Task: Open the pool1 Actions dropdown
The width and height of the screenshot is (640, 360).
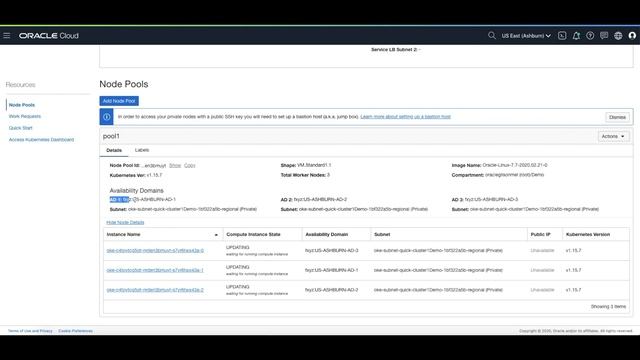Action: pyautogui.click(x=613, y=136)
